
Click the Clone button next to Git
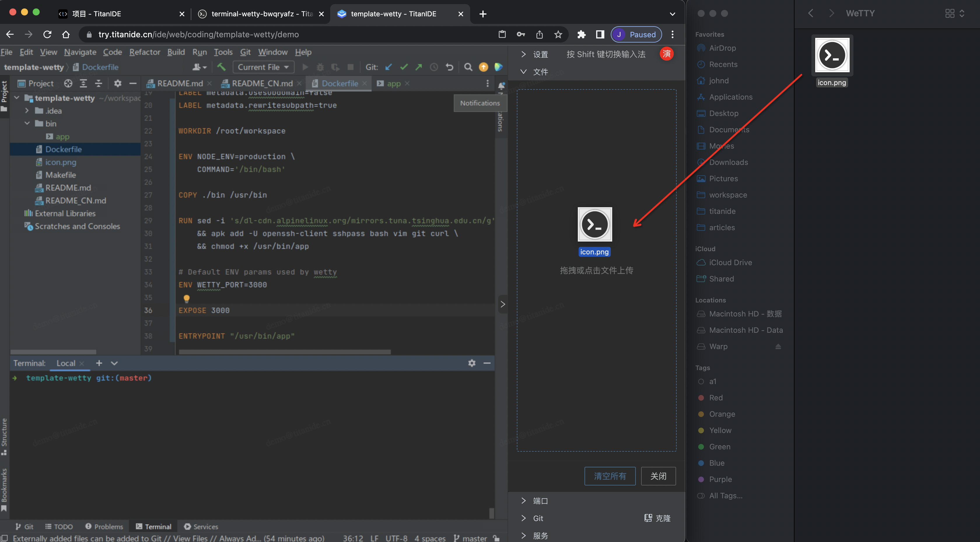pos(657,518)
